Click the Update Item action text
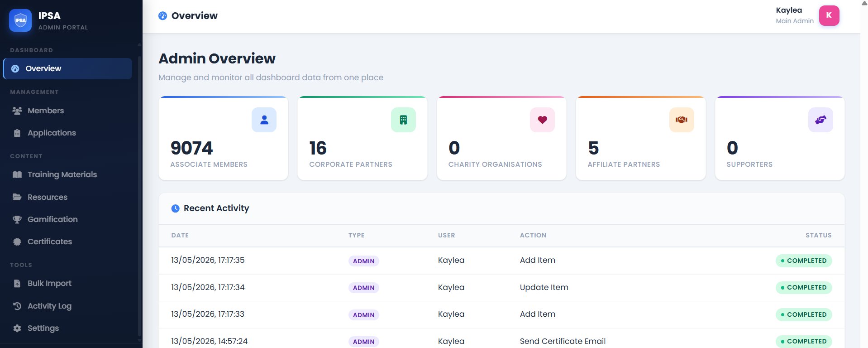This screenshot has width=868, height=348. pyautogui.click(x=544, y=287)
